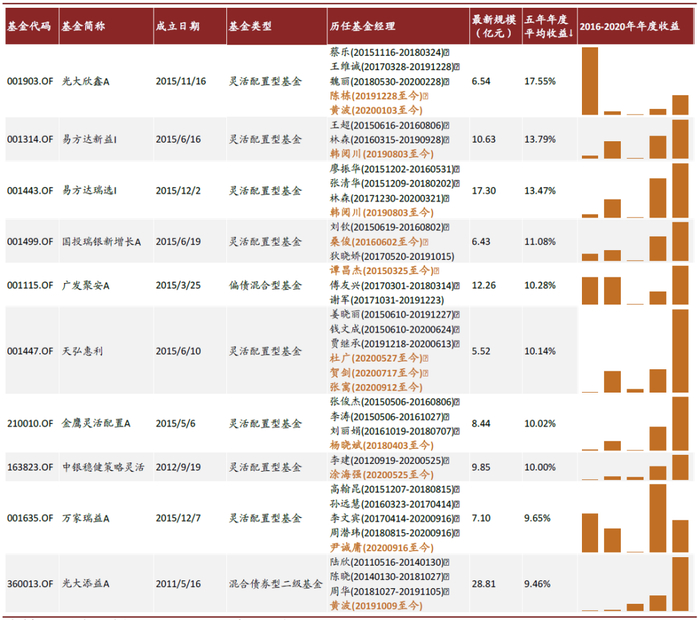Select fund code 001903.OF
The image size is (700, 620).
pyautogui.click(x=30, y=81)
